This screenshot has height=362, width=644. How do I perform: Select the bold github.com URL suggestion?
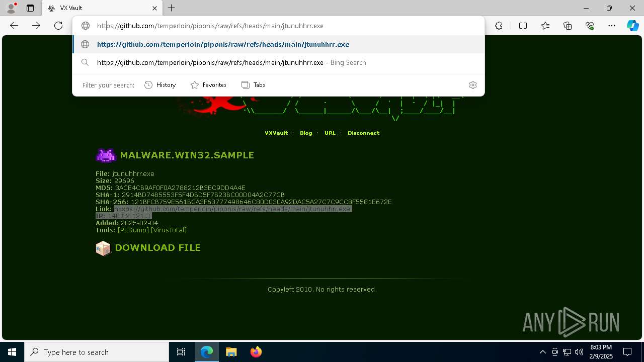(x=279, y=44)
